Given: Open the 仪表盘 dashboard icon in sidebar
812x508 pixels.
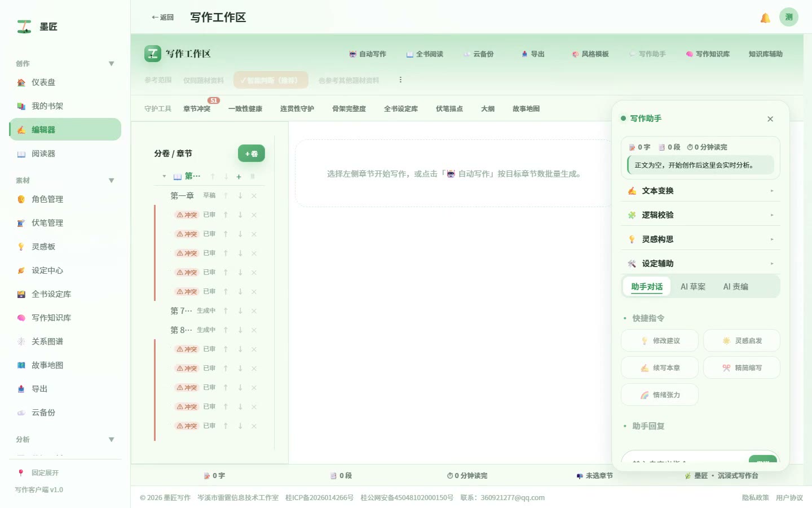Looking at the screenshot, I should [21, 82].
